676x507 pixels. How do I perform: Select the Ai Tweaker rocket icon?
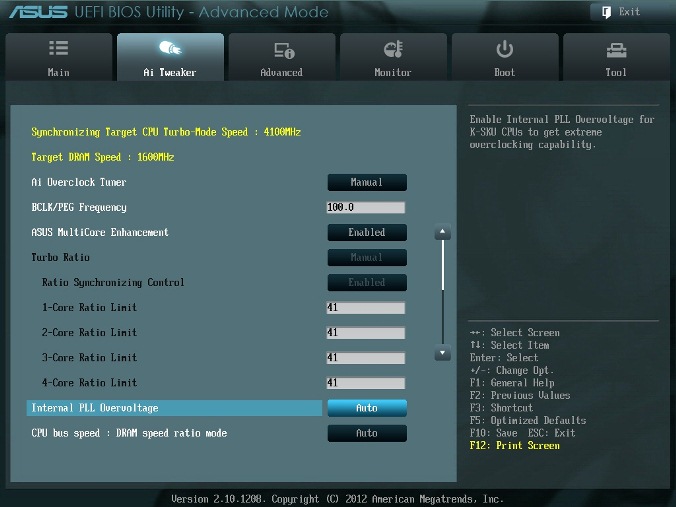pyautogui.click(x=170, y=48)
